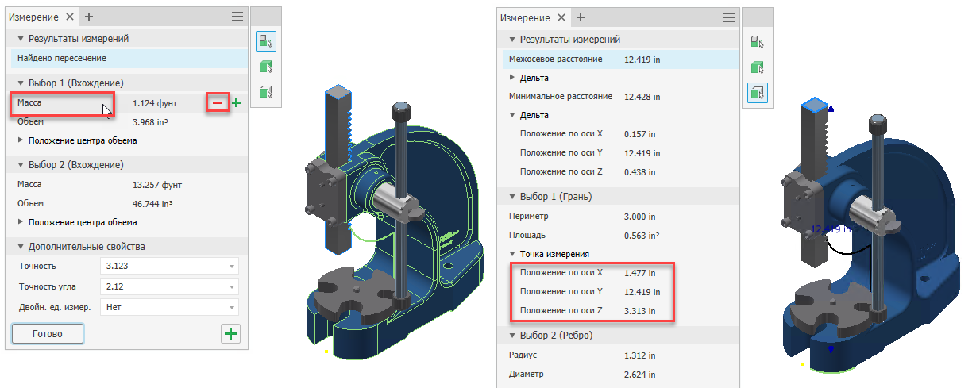Image resolution: width=980 pixels, height=388 pixels.
Task: Click the highlighted top face of the rack, right model
Action: 815,104
